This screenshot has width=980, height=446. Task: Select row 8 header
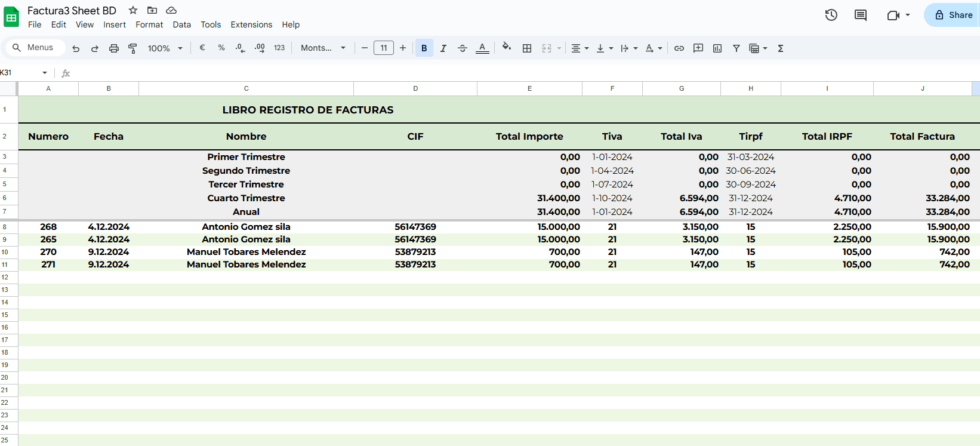pos(8,227)
